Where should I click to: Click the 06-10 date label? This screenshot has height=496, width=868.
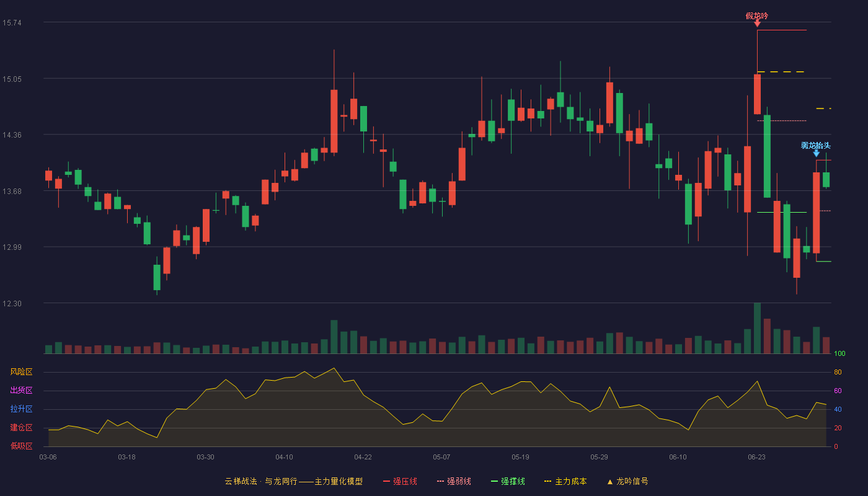point(678,457)
